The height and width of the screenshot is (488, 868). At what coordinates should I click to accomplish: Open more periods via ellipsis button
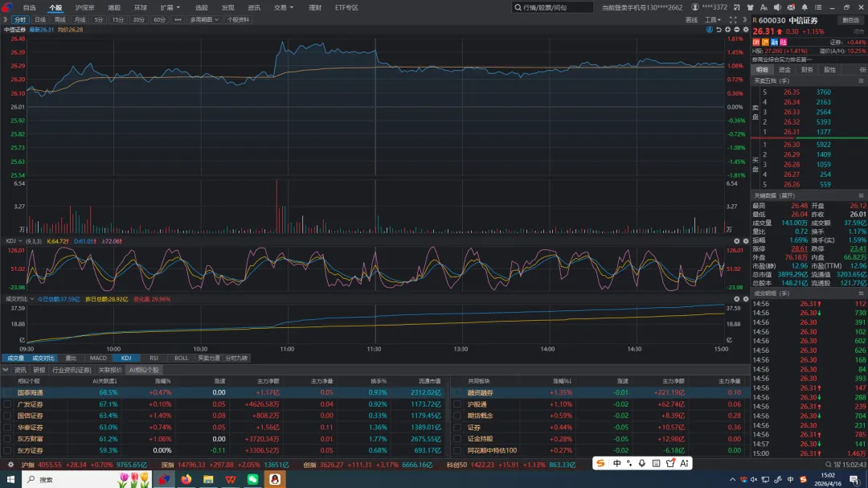(x=178, y=19)
